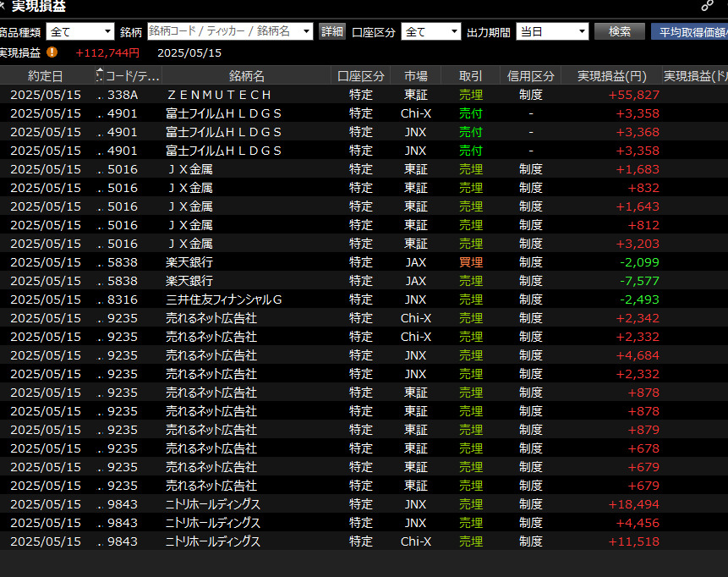Sort by 実現損益(円) column header
This screenshot has height=577, width=728.
coord(611,76)
